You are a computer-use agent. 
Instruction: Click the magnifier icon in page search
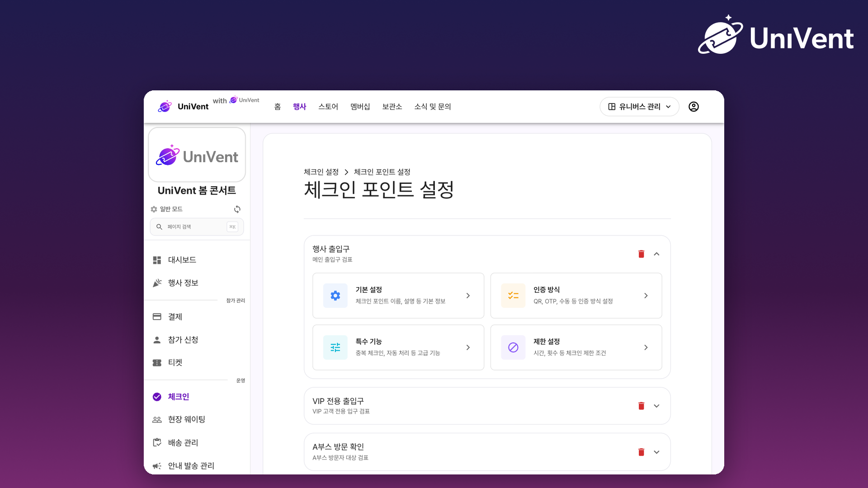[x=159, y=227]
